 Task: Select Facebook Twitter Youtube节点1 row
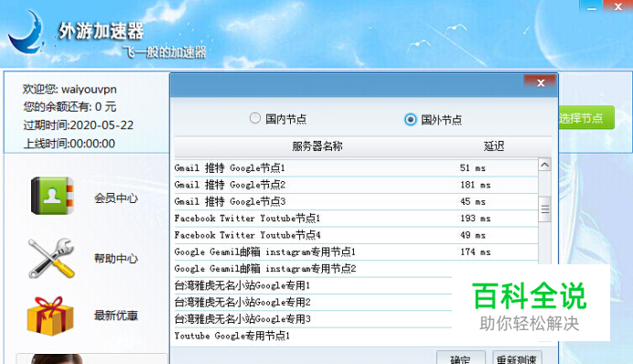tap(356, 219)
